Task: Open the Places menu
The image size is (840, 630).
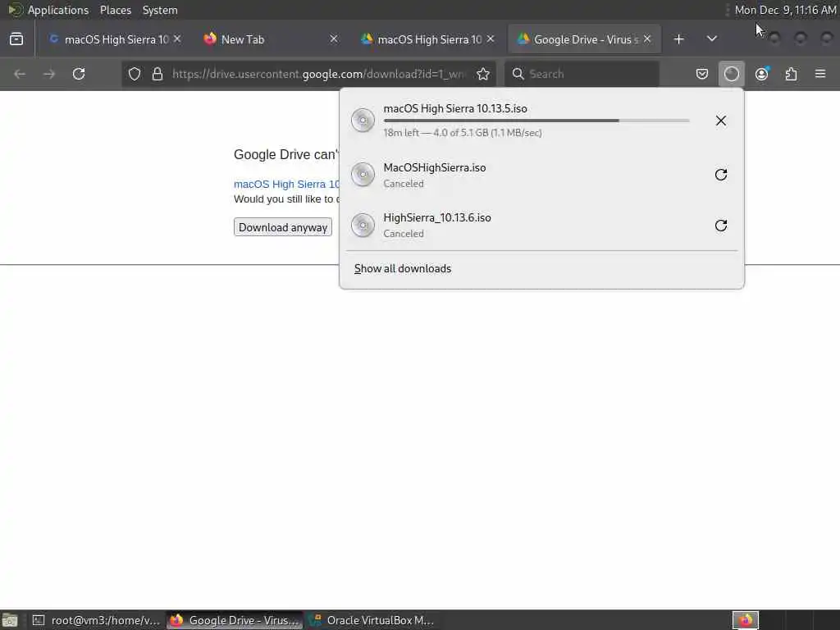Action: tap(116, 10)
